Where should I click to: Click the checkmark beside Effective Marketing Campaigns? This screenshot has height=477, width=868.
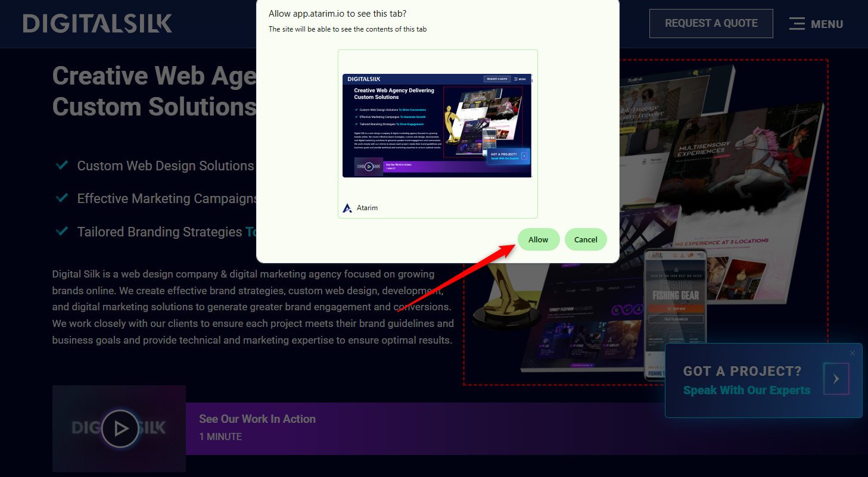coord(61,198)
